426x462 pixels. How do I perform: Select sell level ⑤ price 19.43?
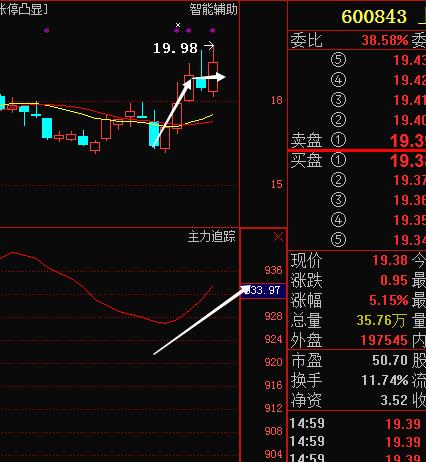click(x=409, y=60)
